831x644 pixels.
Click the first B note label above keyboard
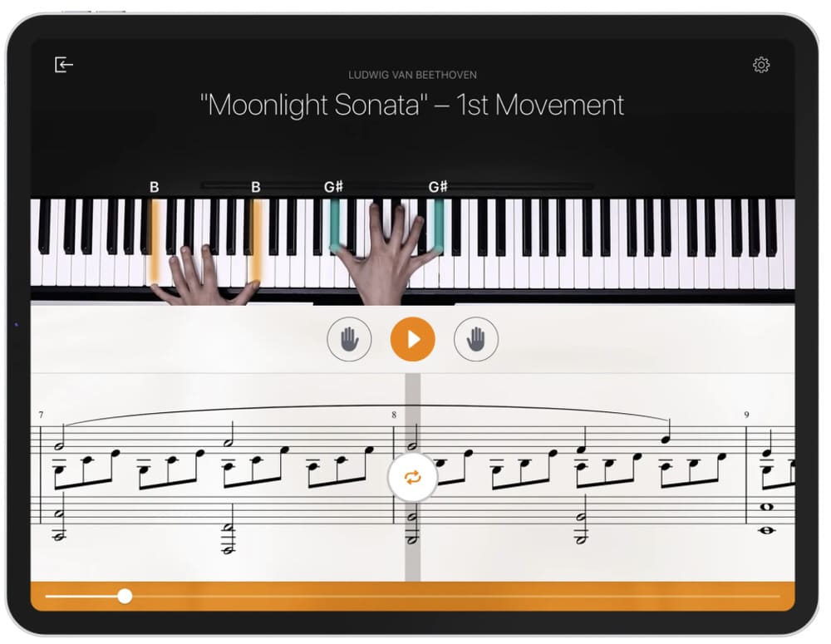tap(155, 187)
